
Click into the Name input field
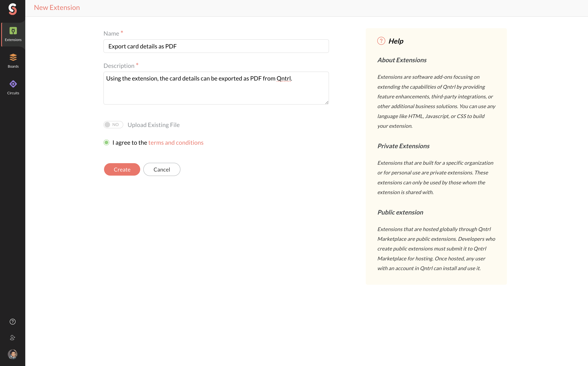pyautogui.click(x=216, y=46)
